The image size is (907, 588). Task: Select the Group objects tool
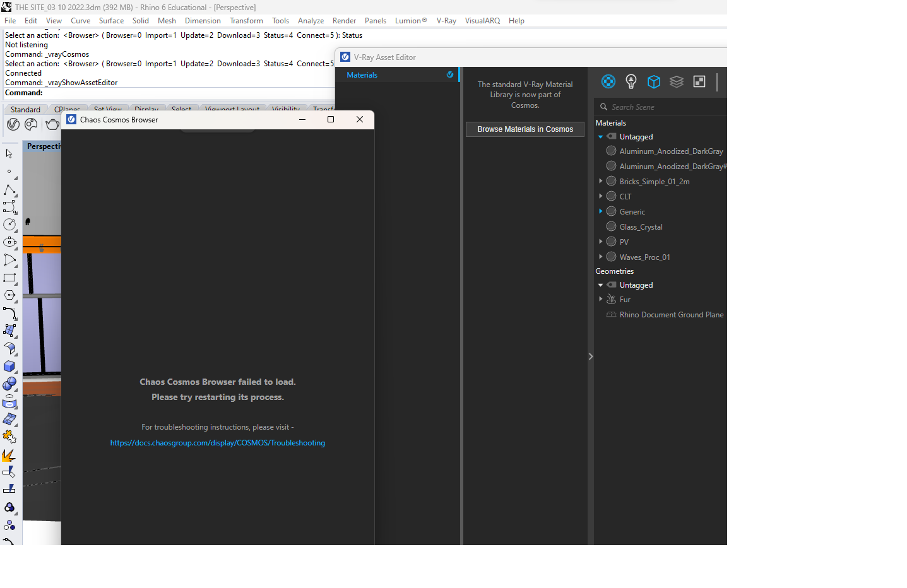9,507
